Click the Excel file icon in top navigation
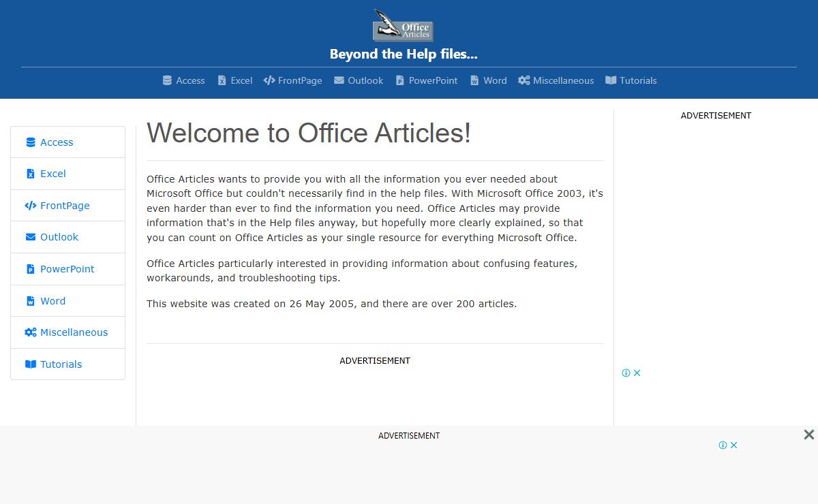 [222, 80]
